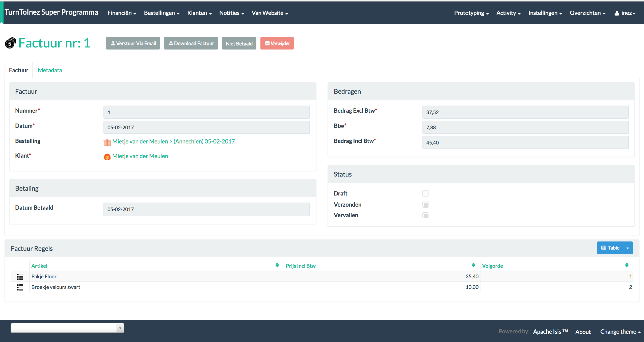644x342 pixels.
Task: Toggle the Draft checkbox
Action: click(x=425, y=193)
